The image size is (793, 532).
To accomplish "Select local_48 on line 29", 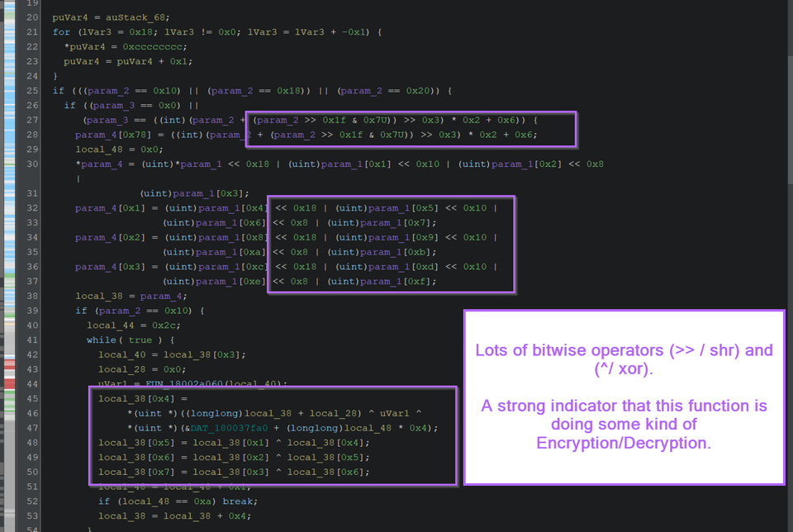I will click(99, 150).
